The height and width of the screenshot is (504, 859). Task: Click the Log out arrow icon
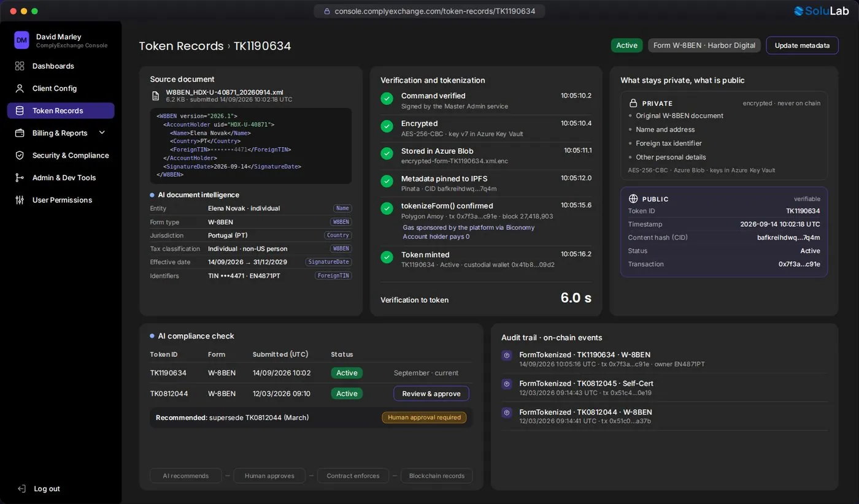[x=21, y=489]
